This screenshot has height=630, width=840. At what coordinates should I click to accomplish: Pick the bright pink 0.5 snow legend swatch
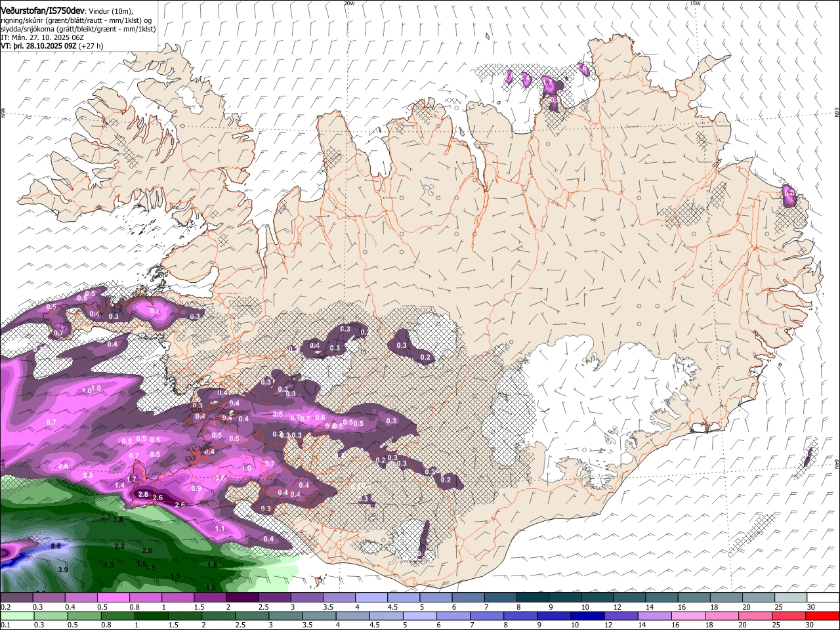pos(113,598)
